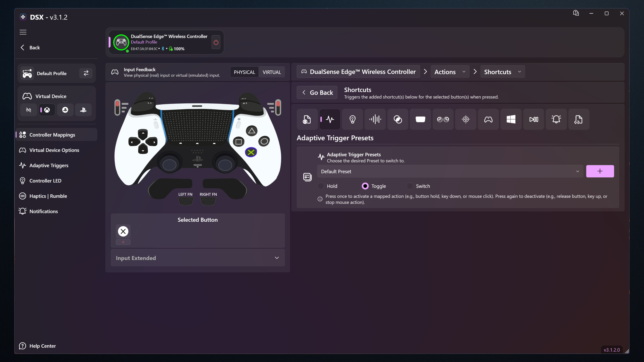This screenshot has width=644, height=362.
Task: Select the media play/pause shortcut icon
Action: point(533,119)
